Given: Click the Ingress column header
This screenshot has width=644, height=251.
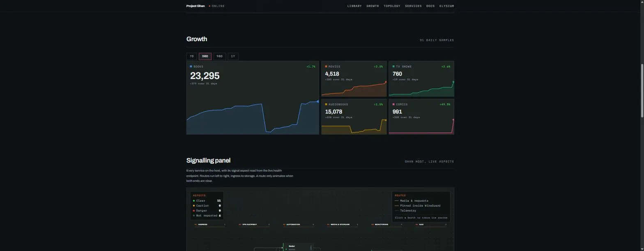Looking at the screenshot, I should pyautogui.click(x=210, y=225).
